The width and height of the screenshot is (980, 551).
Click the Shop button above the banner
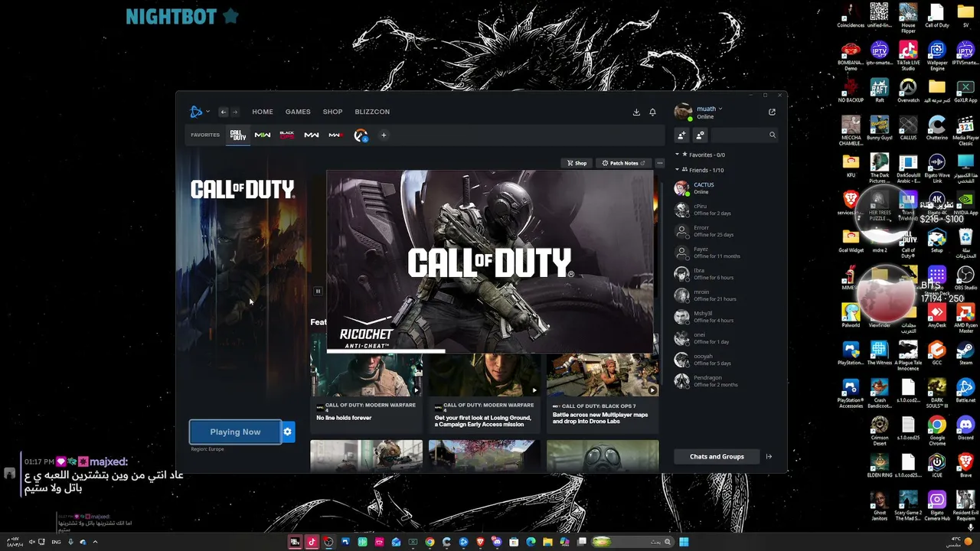click(x=577, y=163)
